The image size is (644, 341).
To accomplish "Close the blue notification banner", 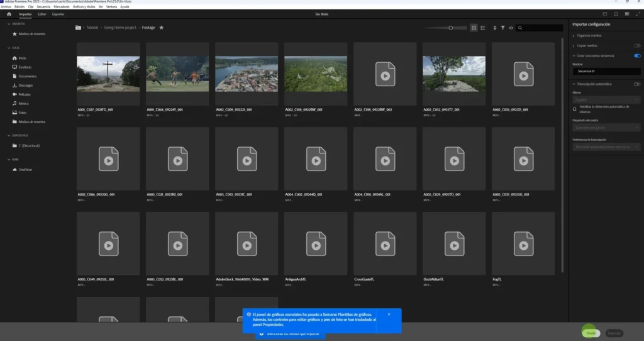I will (x=389, y=315).
